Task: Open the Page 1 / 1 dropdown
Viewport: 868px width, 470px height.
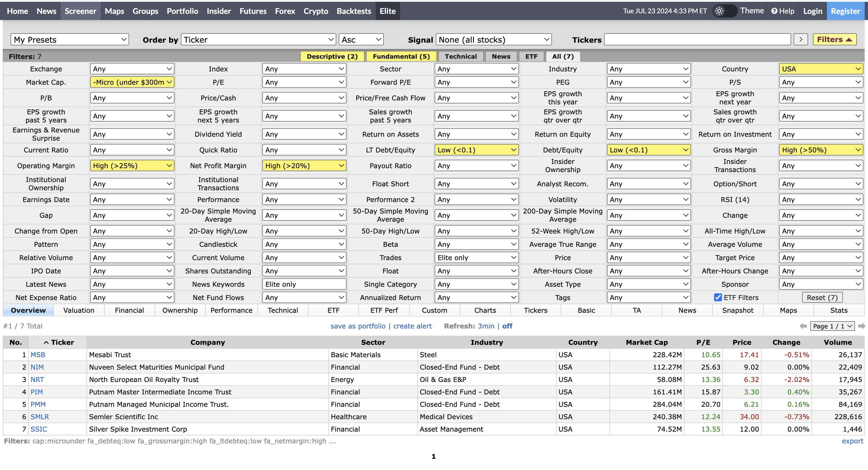Action: (832, 326)
